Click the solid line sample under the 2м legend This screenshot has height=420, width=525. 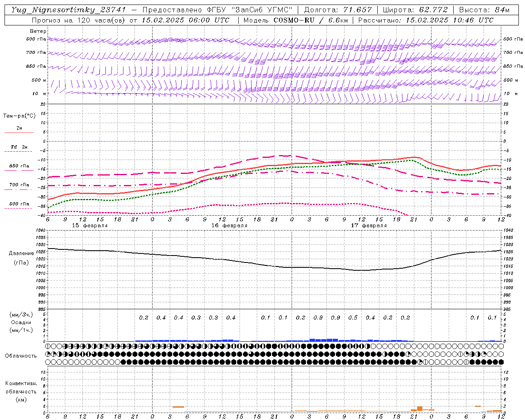tap(19, 133)
